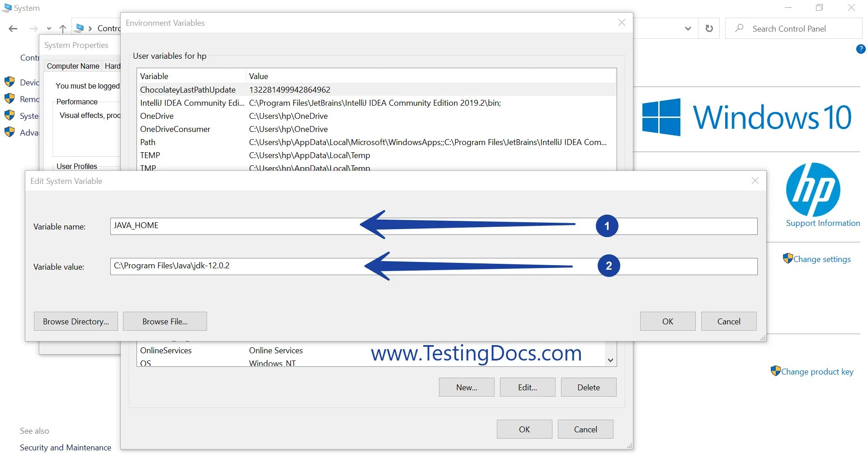Open Security and Maintenance
Viewport: 868px width, 454px height.
[65, 447]
